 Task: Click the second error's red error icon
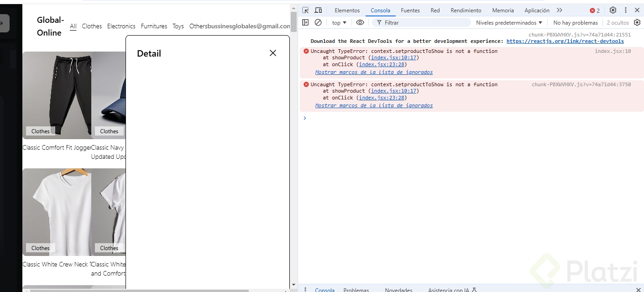click(306, 84)
